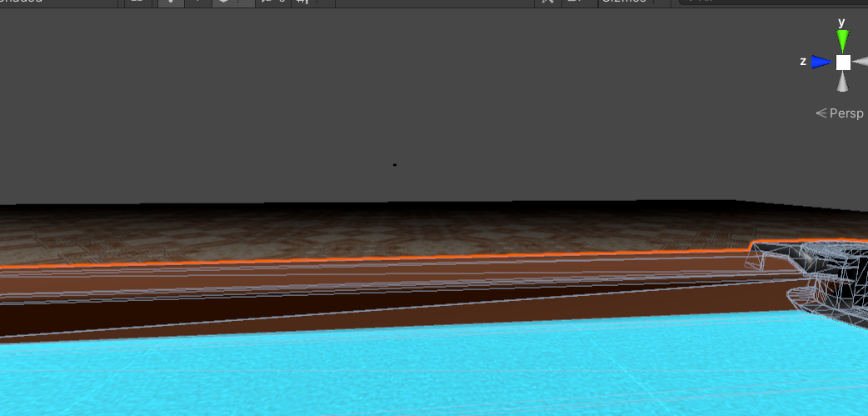Click the gray right-side cone of the scene gizmo

click(x=861, y=62)
